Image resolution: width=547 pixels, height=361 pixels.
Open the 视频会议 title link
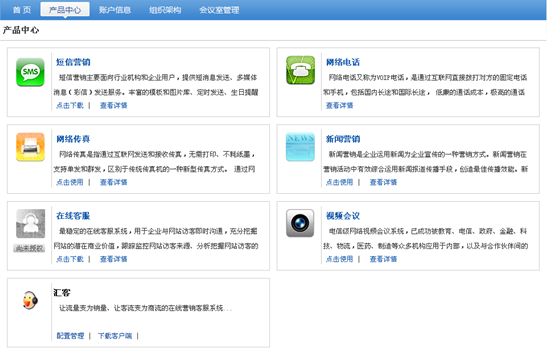pyautogui.click(x=343, y=216)
